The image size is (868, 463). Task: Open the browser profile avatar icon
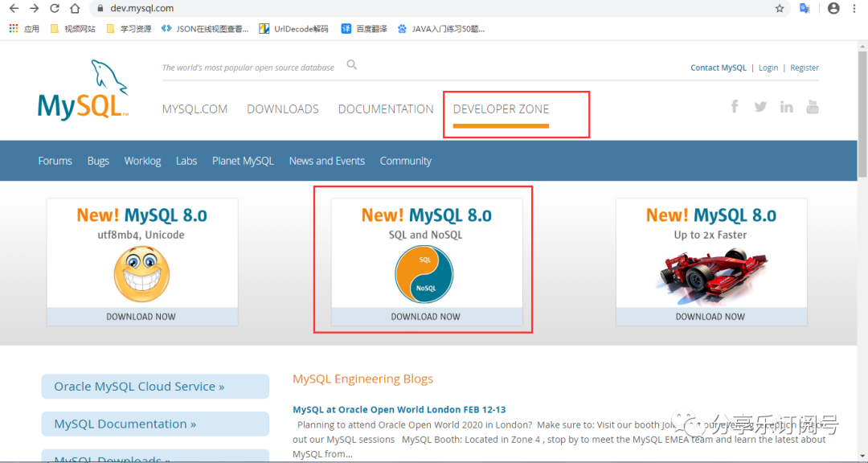[x=833, y=8]
